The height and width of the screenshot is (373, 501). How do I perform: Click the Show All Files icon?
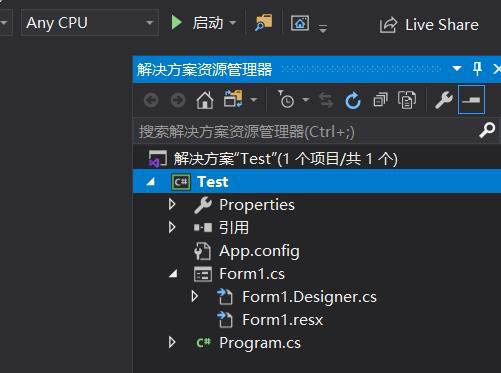pos(407,100)
